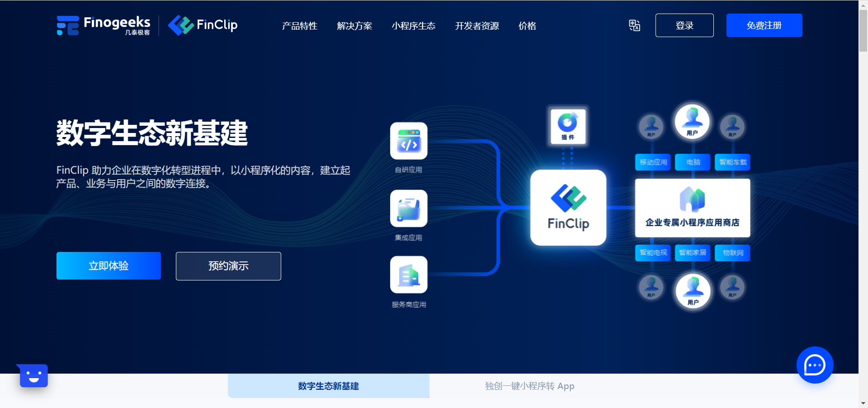
Task: Click the FinClip logo in header
Action: (203, 25)
